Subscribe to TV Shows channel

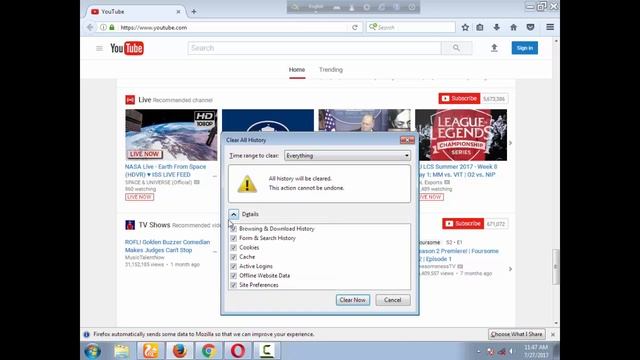(x=463, y=224)
